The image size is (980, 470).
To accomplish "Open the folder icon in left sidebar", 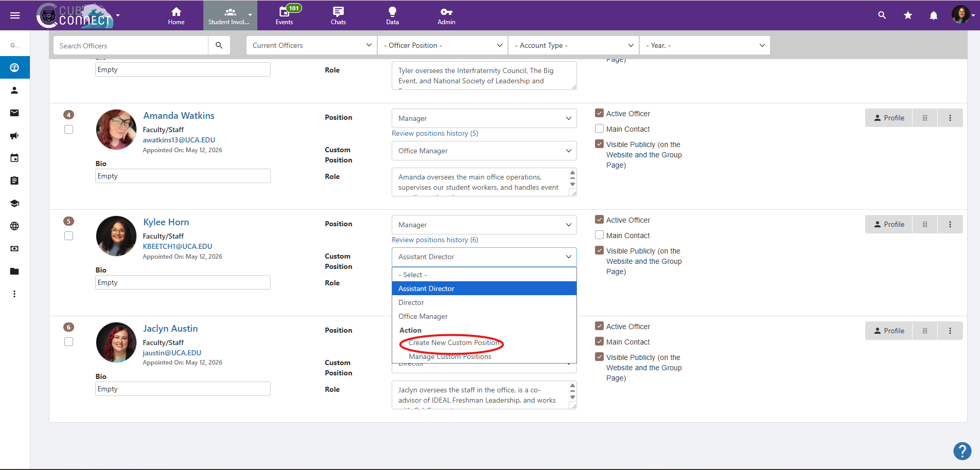I will click(14, 271).
